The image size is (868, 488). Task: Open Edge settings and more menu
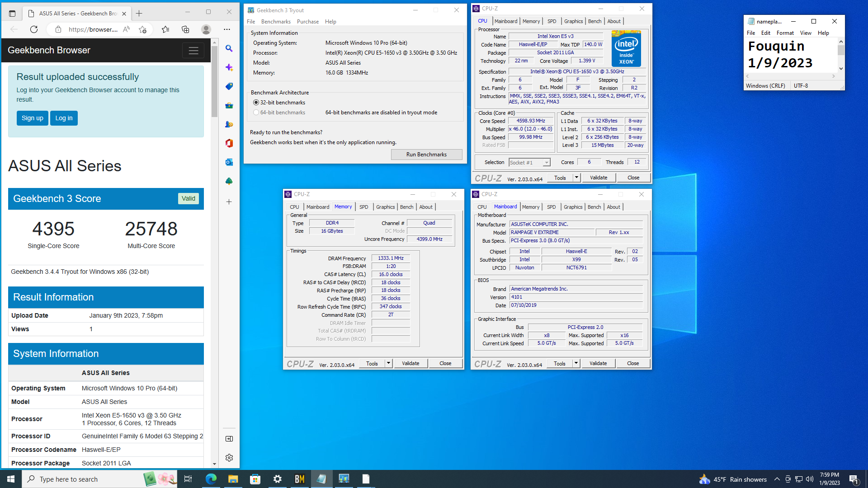[227, 29]
